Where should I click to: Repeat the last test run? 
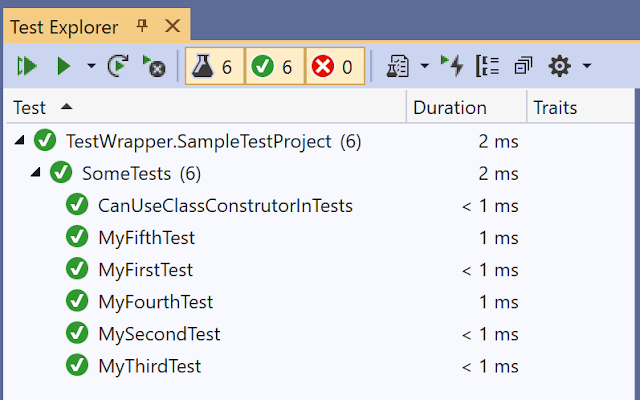[x=118, y=66]
